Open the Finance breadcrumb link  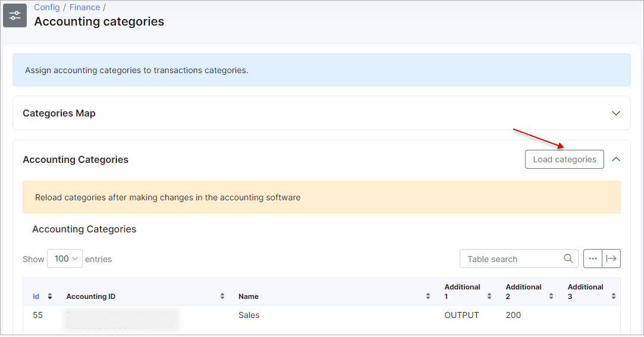click(84, 7)
